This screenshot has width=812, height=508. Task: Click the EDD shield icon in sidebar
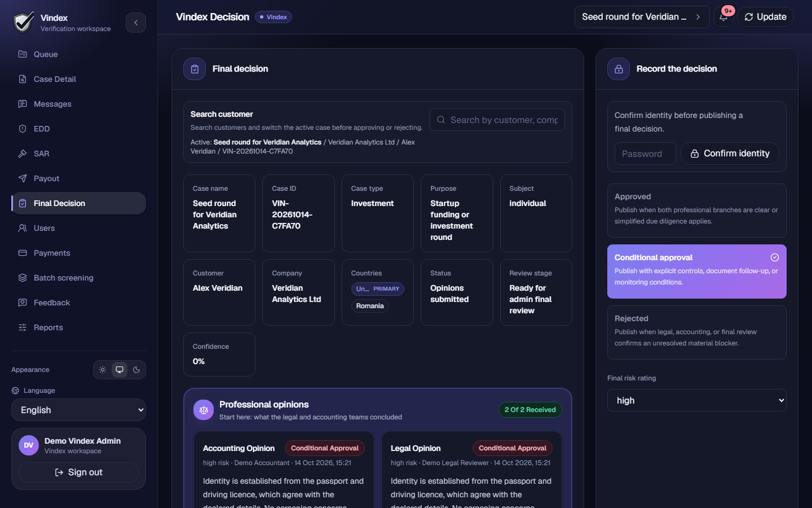[23, 129]
